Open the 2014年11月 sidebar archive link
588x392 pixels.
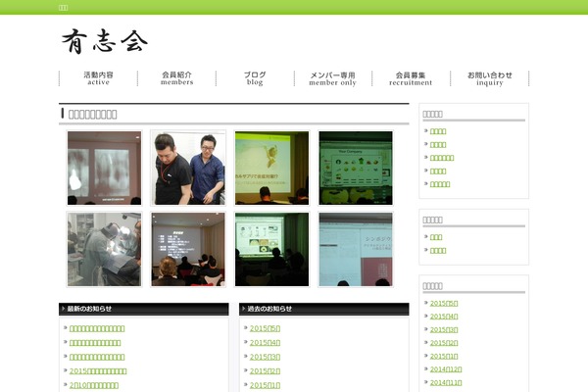[446, 383]
